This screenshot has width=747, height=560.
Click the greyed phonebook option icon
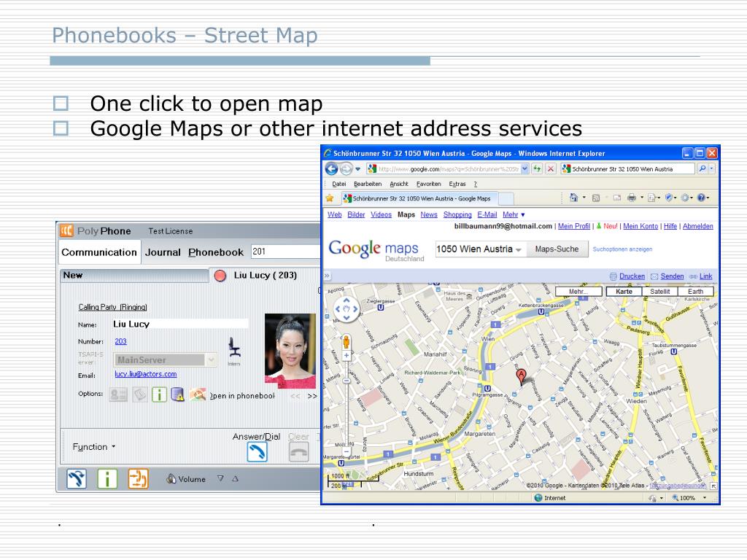[x=139, y=394]
